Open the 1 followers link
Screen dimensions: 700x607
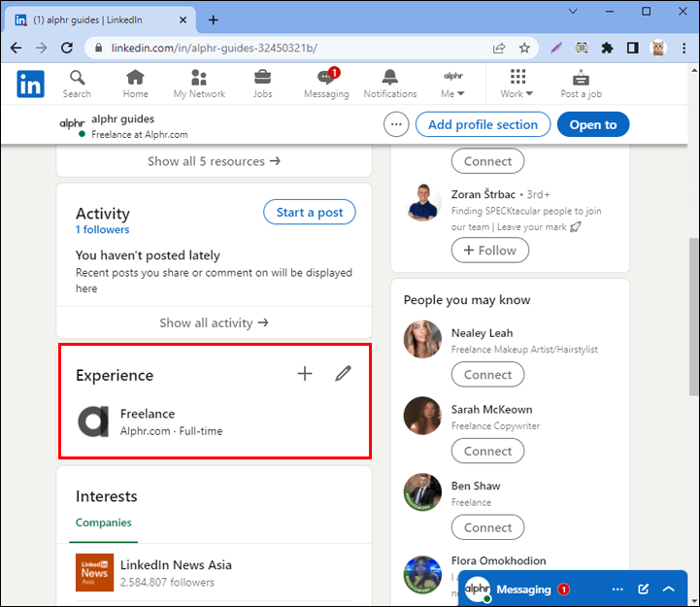tap(102, 229)
